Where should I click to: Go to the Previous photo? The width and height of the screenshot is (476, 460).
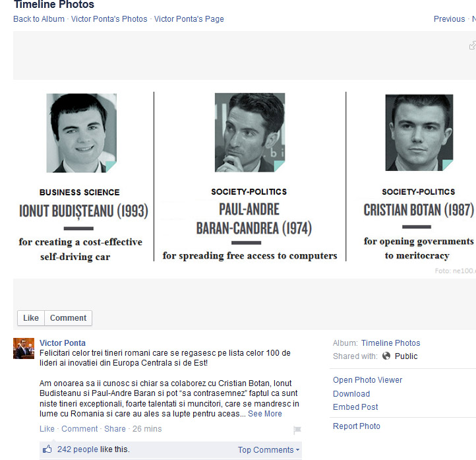tap(449, 19)
